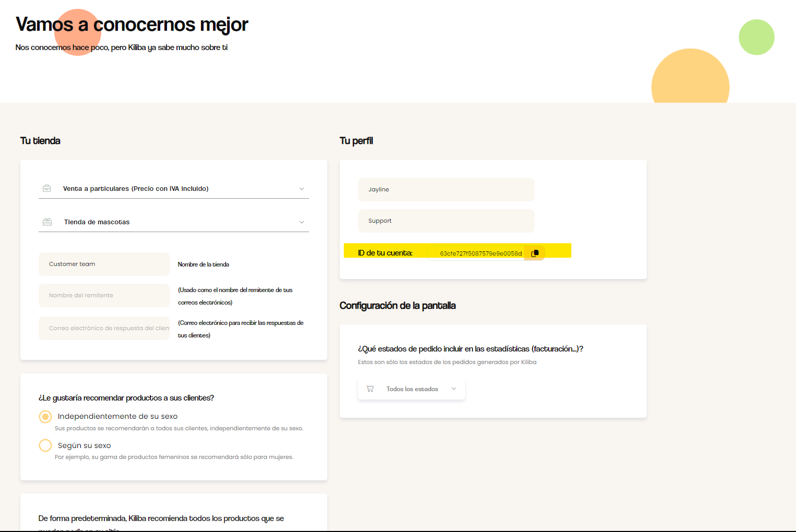Click the 'Support' last name field
The height and width of the screenshot is (532, 796).
[x=446, y=221]
